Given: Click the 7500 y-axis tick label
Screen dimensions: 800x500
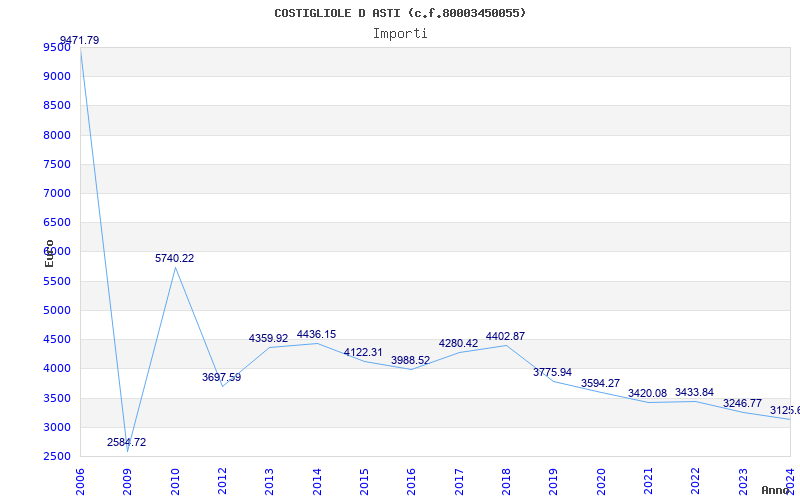Looking at the screenshot, I should pyautogui.click(x=57, y=164).
